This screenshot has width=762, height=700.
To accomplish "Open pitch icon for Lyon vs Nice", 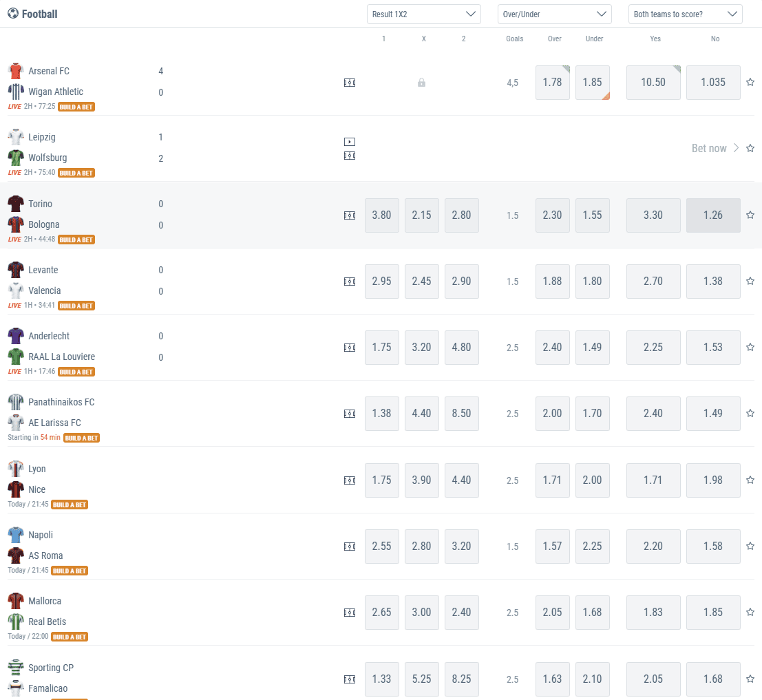I will pyautogui.click(x=350, y=480).
